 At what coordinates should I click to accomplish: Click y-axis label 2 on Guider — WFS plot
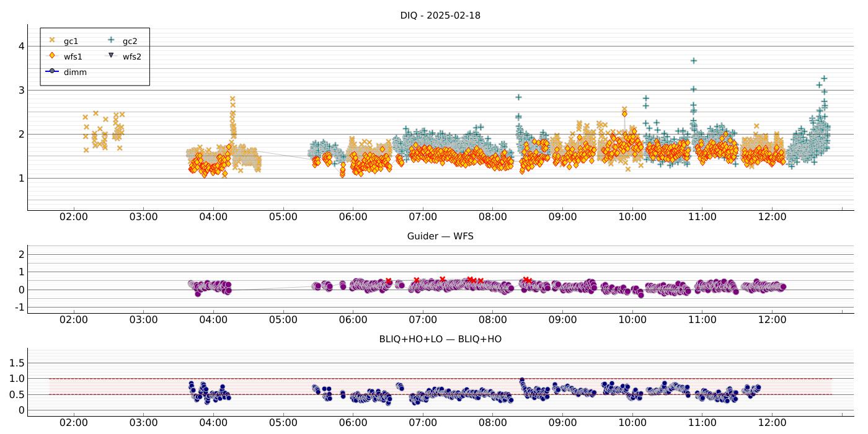click(20, 255)
